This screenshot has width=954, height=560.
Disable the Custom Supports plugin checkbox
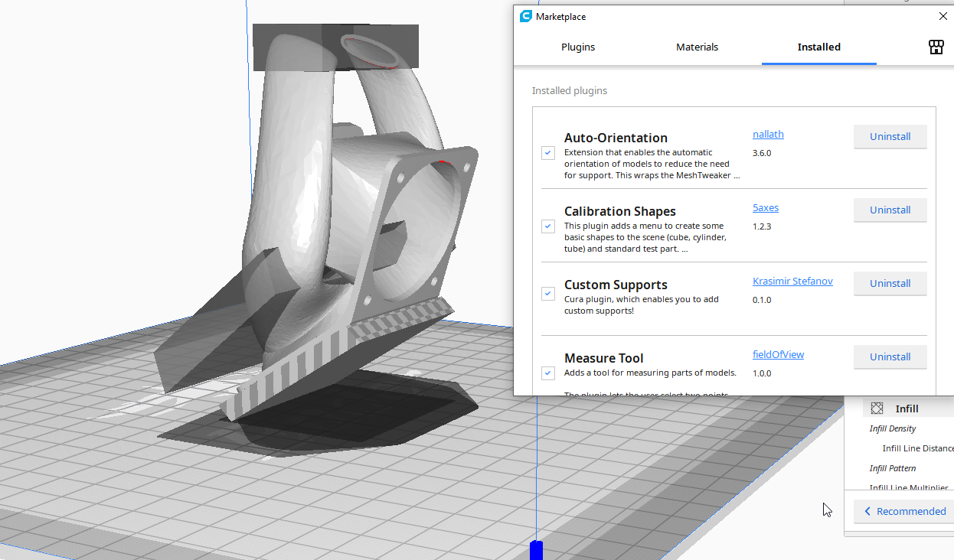[x=548, y=294]
